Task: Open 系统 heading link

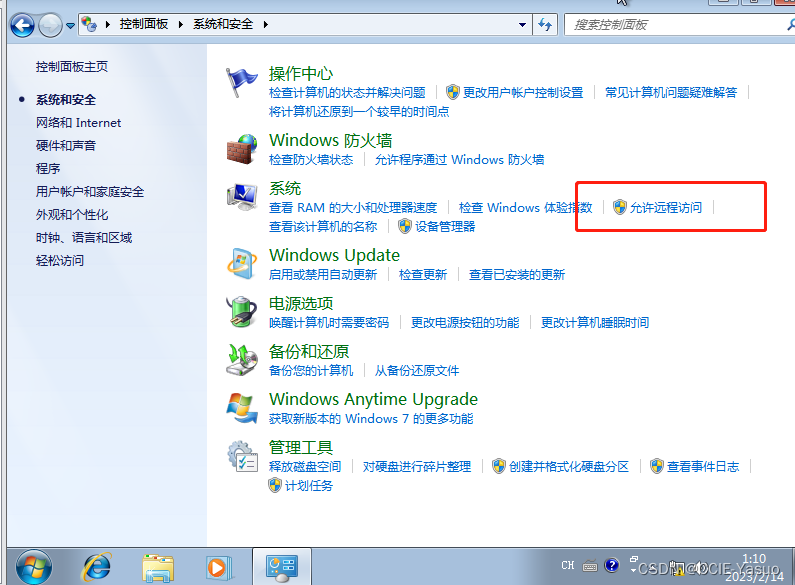Action: [285, 189]
